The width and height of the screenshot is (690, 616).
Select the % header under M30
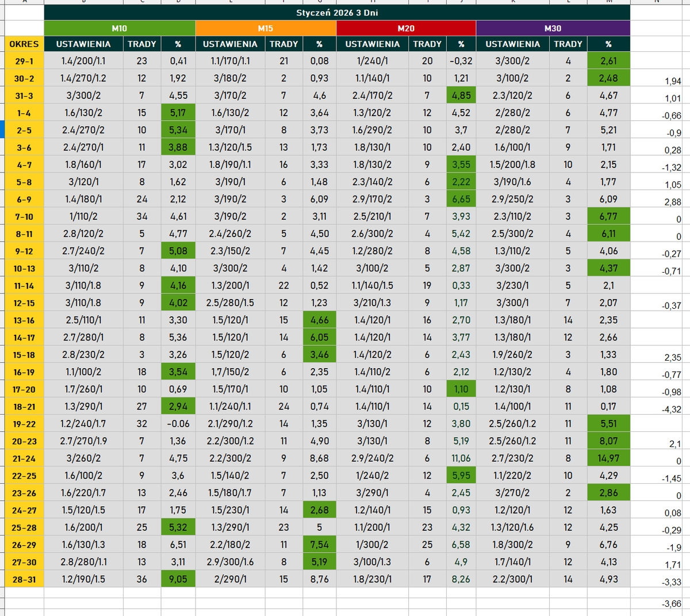click(608, 44)
